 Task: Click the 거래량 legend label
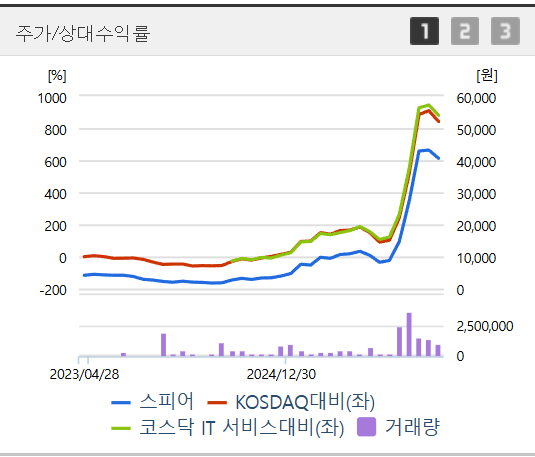coord(413,427)
